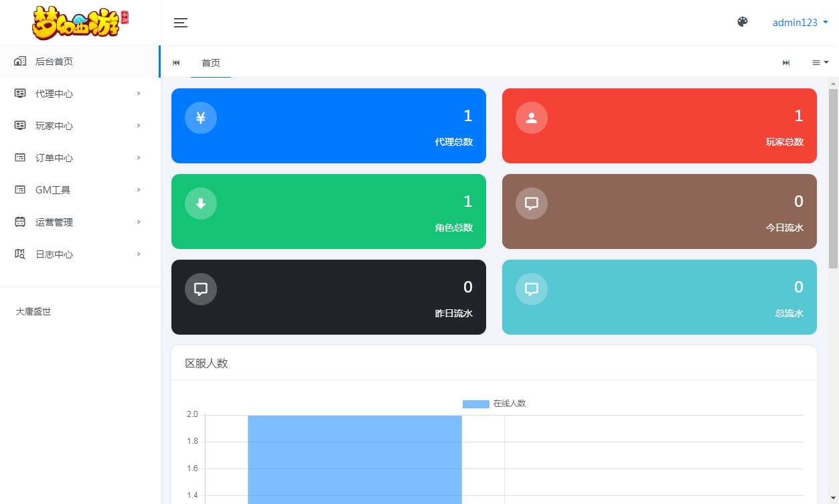Viewport: 839px width, 504px height.
Task: Click the user icon on 玩家总数 card
Action: tap(531, 118)
